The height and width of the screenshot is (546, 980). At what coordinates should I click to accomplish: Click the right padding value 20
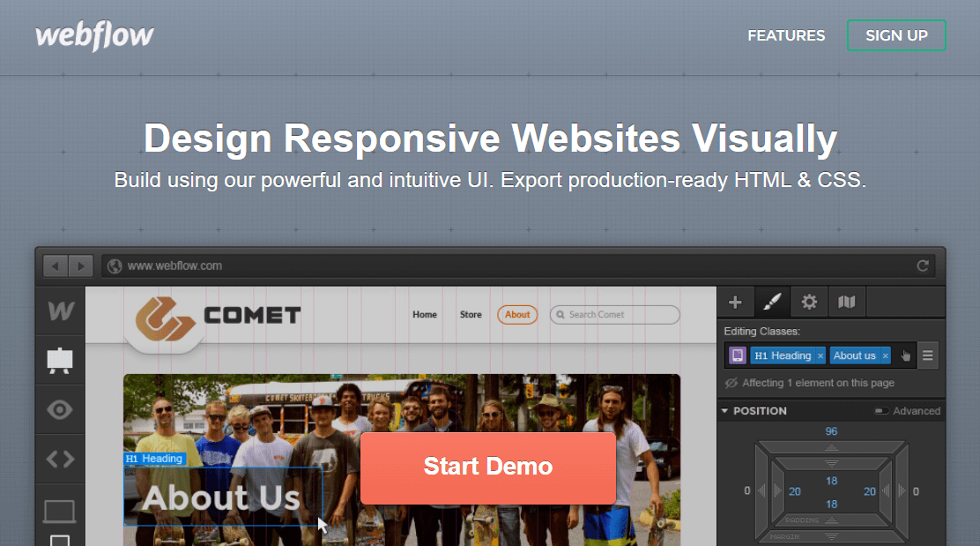tap(869, 491)
